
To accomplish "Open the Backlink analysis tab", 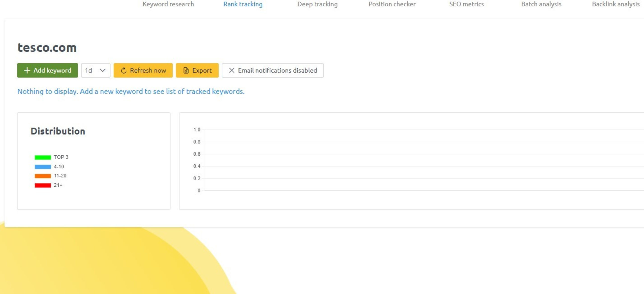I will pos(616,4).
